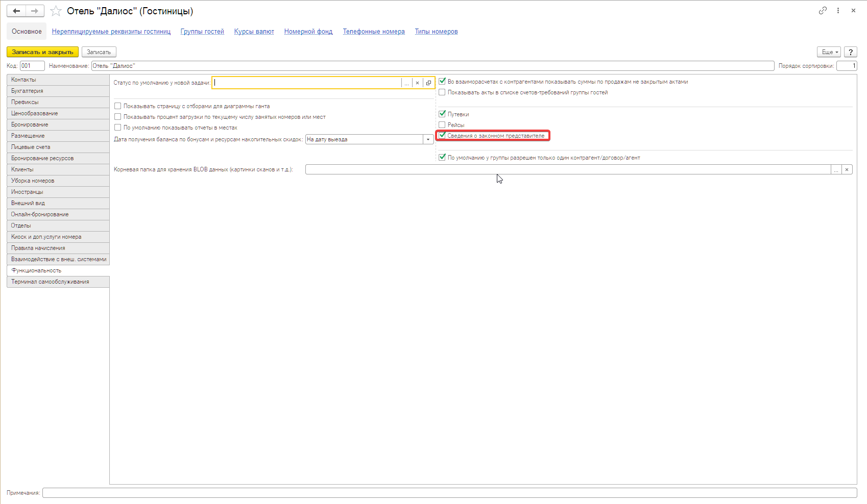Select the Бронирование side tab

58,124
